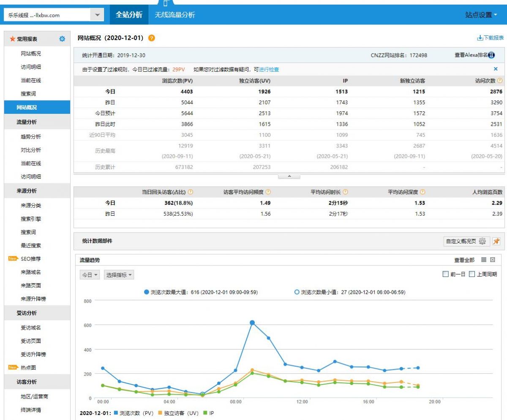Close the 流量趋势 widget panel
The image size is (507, 420).
click(493, 260)
